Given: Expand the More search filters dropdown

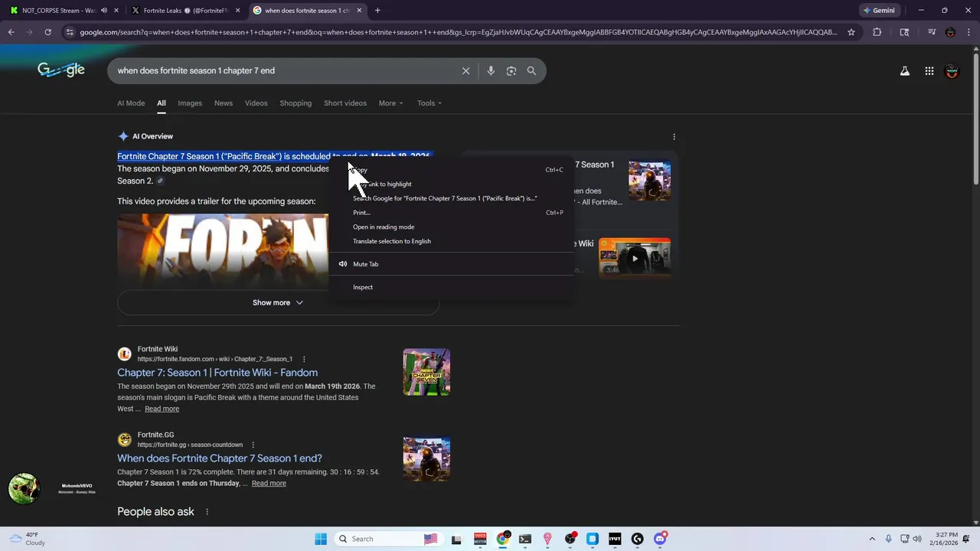Looking at the screenshot, I should point(390,103).
